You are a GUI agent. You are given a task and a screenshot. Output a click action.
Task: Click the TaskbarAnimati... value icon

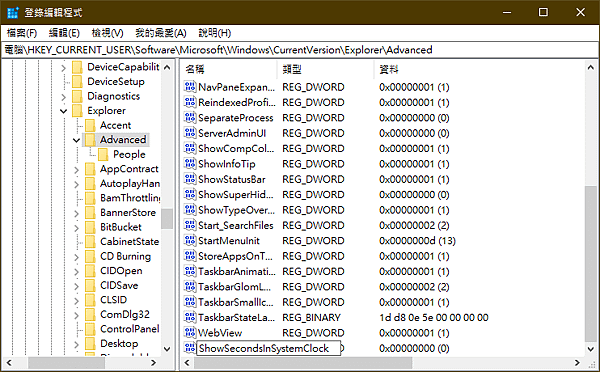pyautogui.click(x=190, y=271)
